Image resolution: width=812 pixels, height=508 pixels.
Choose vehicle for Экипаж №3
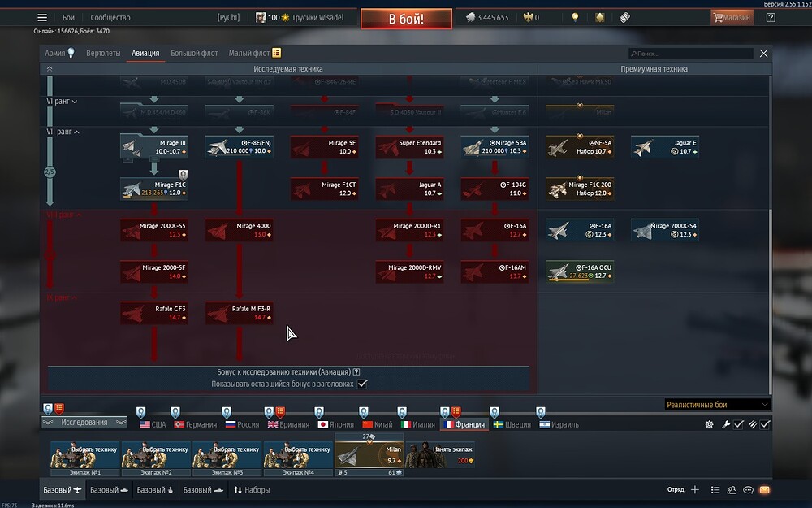pyautogui.click(x=227, y=458)
